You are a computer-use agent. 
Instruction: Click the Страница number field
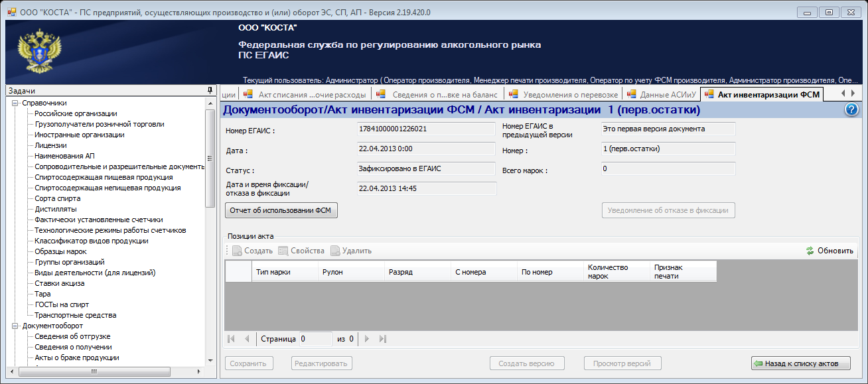(315, 339)
